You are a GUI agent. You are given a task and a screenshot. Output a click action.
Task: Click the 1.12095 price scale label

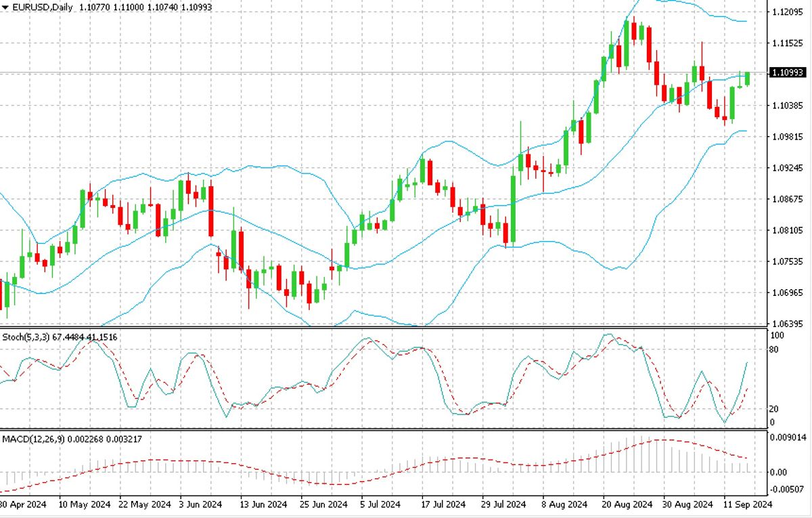pos(788,12)
